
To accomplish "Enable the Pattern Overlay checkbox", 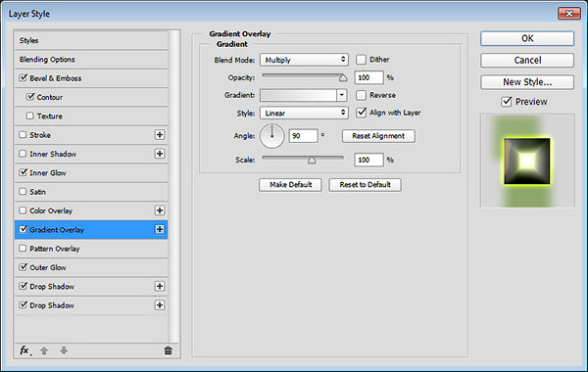I will 23,248.
